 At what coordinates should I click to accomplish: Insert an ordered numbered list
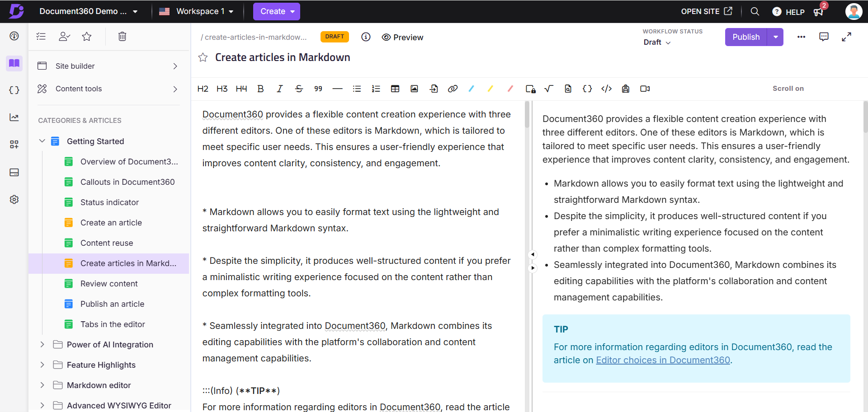coord(376,89)
